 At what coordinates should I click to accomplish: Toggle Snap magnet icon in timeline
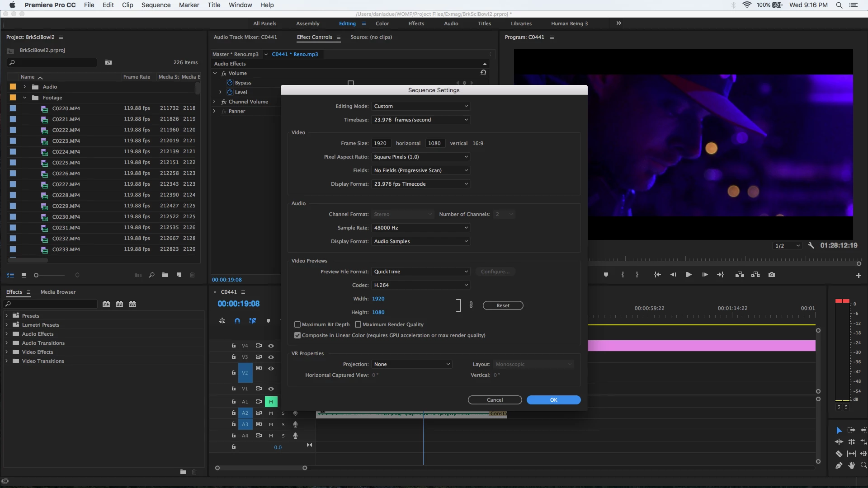pos(237,321)
